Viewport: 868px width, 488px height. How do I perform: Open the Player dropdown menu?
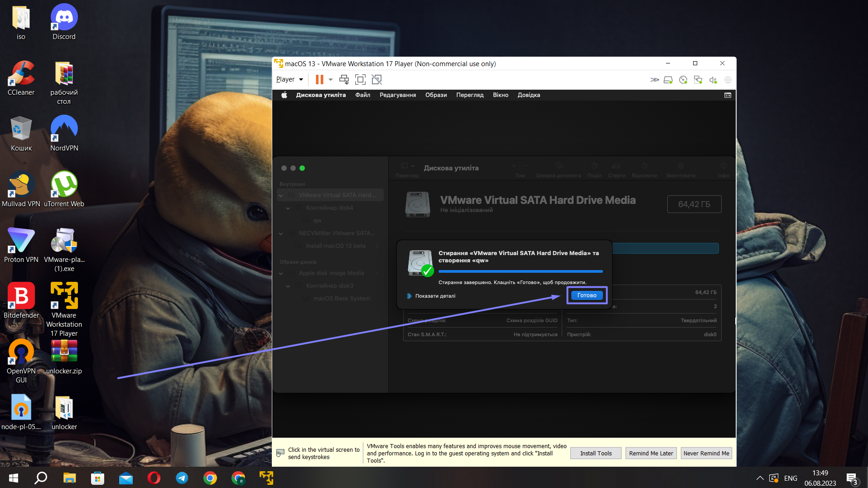(x=289, y=80)
